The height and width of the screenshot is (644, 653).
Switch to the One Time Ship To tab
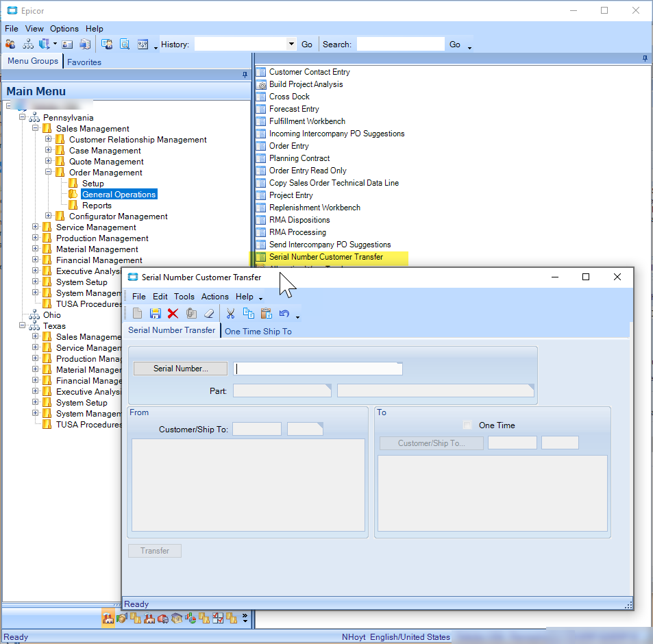point(258,332)
